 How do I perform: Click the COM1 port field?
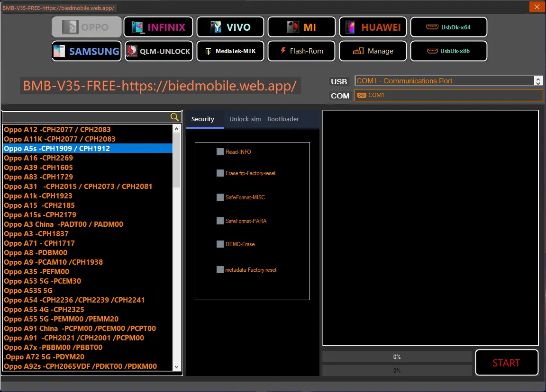[448, 95]
